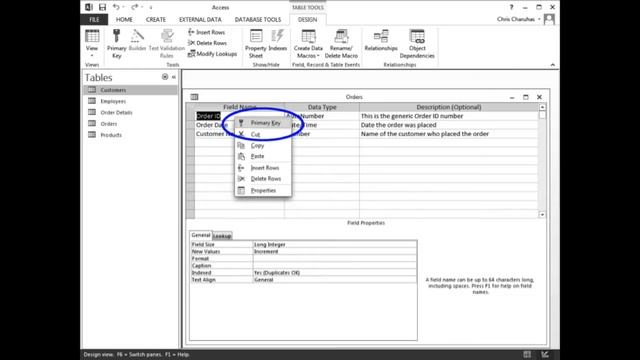
Task: Choose Cut from the context menu
Action: tap(263, 134)
